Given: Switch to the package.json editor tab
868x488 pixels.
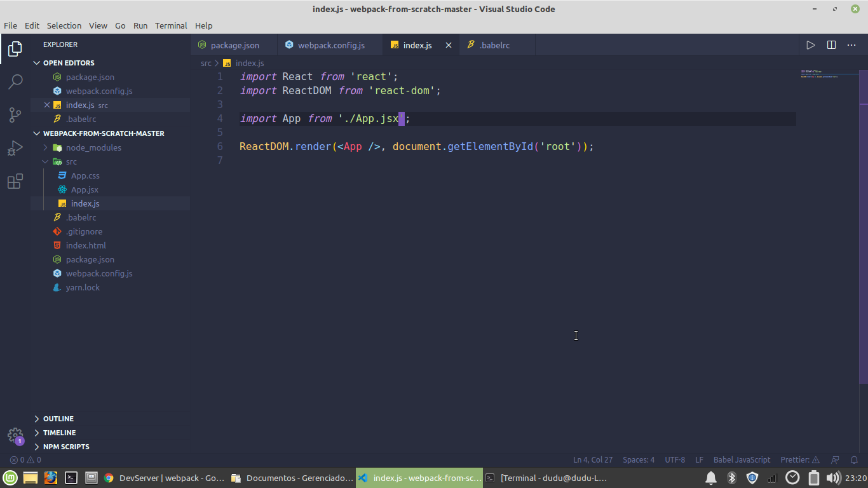Looking at the screenshot, I should click(x=234, y=45).
